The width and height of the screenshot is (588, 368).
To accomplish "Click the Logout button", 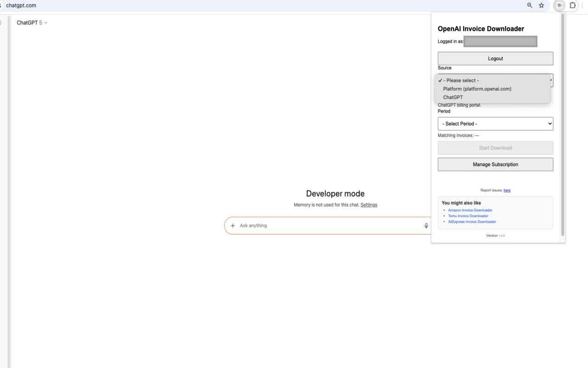I will point(495,58).
